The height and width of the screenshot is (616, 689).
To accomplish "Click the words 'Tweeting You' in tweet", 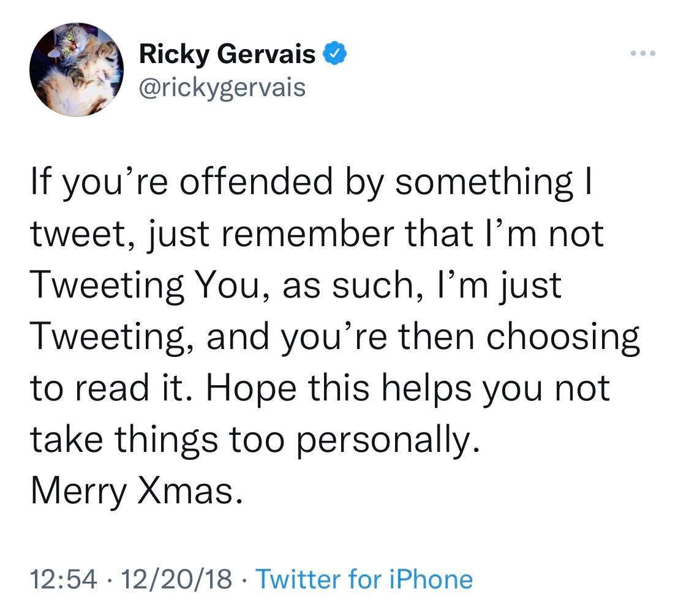I will (145, 285).
